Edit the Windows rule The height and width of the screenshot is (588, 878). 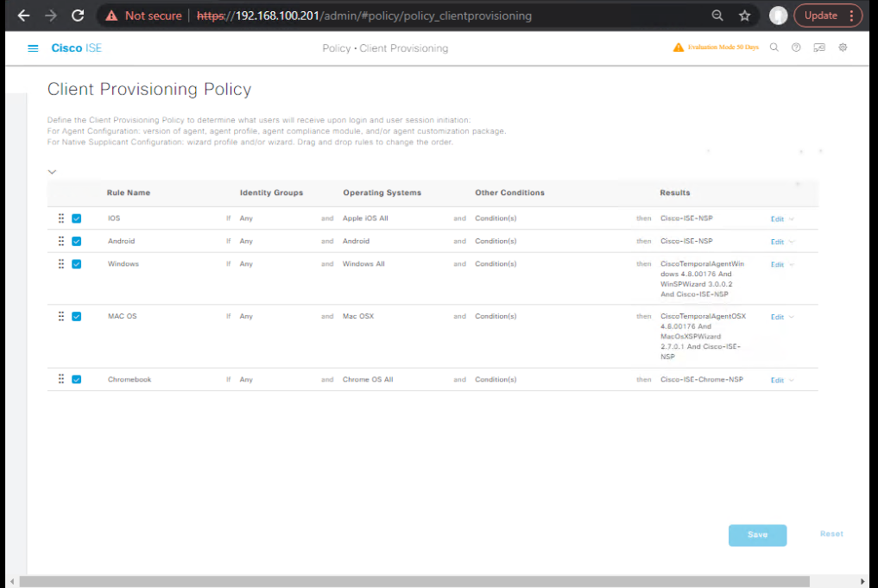pos(777,264)
